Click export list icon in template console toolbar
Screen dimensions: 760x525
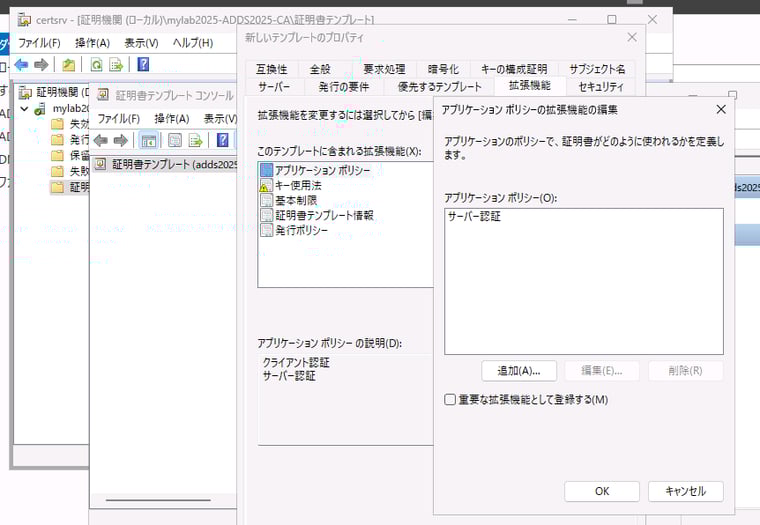point(195,141)
